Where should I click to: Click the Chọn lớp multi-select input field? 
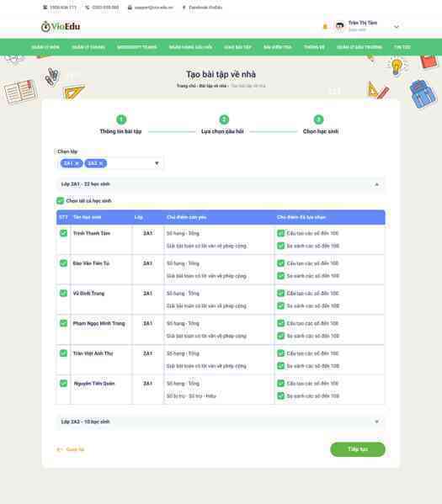pos(109,163)
